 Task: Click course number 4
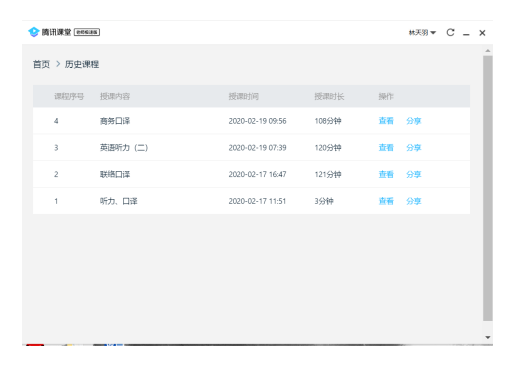56,121
